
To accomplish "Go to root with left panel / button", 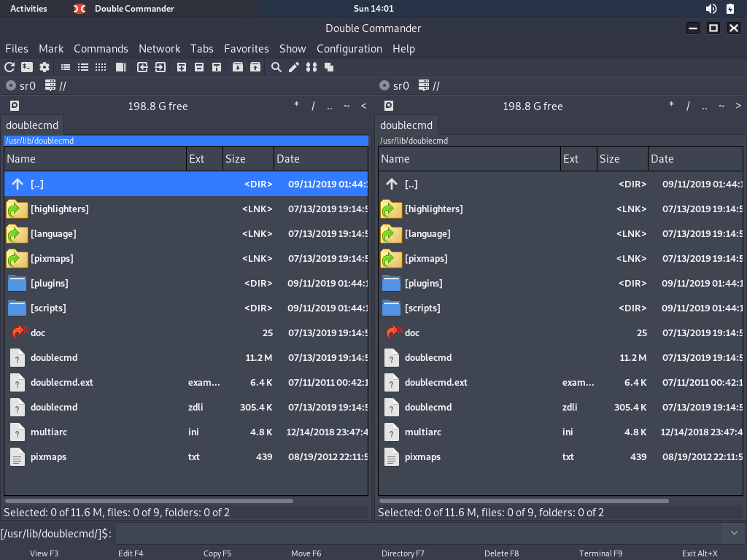I will [313, 106].
